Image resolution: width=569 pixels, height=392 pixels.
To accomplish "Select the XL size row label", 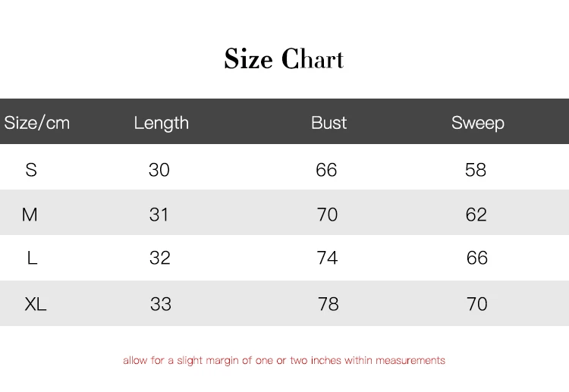I will coord(36,304).
